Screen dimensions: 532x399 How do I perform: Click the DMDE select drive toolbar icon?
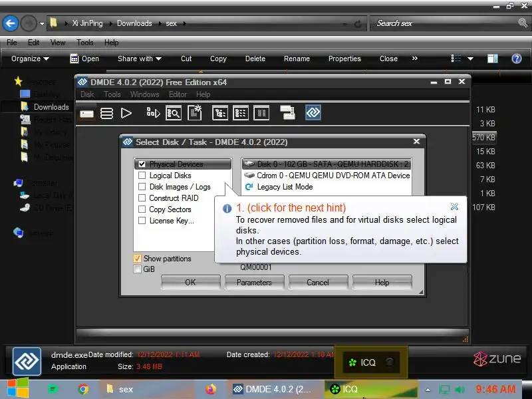[87, 113]
